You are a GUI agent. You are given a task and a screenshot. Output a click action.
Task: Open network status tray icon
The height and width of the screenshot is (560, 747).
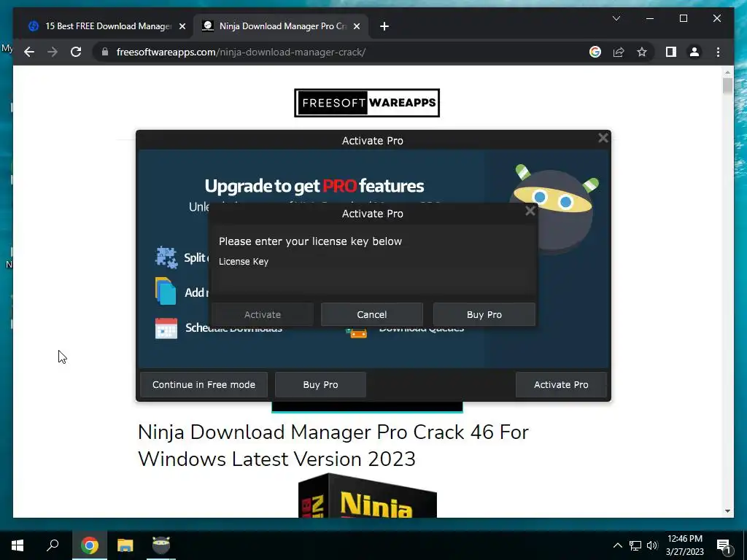coord(635,545)
